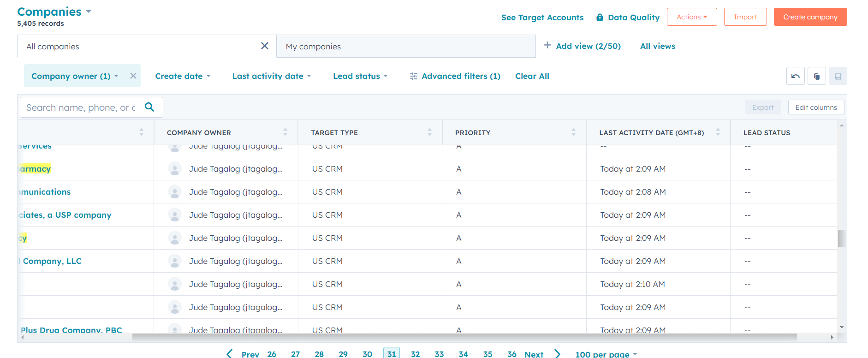Image resolution: width=868 pixels, height=358 pixels.
Task: Click the Advanced filters sliders icon
Action: pyautogui.click(x=414, y=76)
